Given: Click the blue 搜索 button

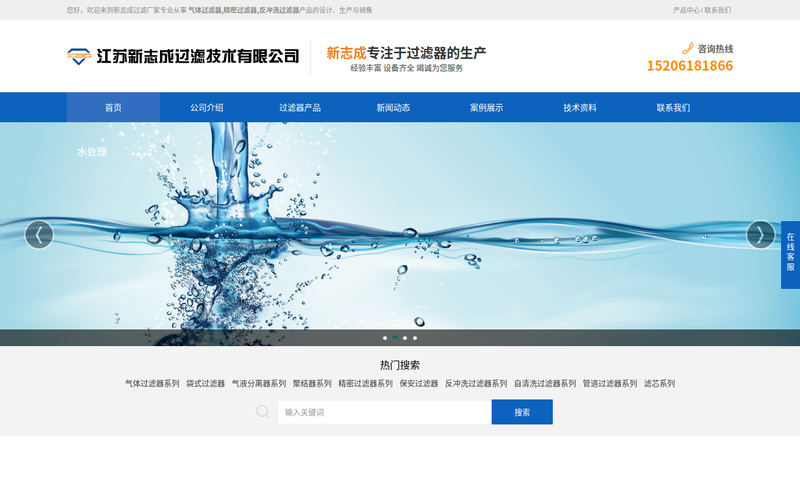Looking at the screenshot, I should pyautogui.click(x=522, y=412).
